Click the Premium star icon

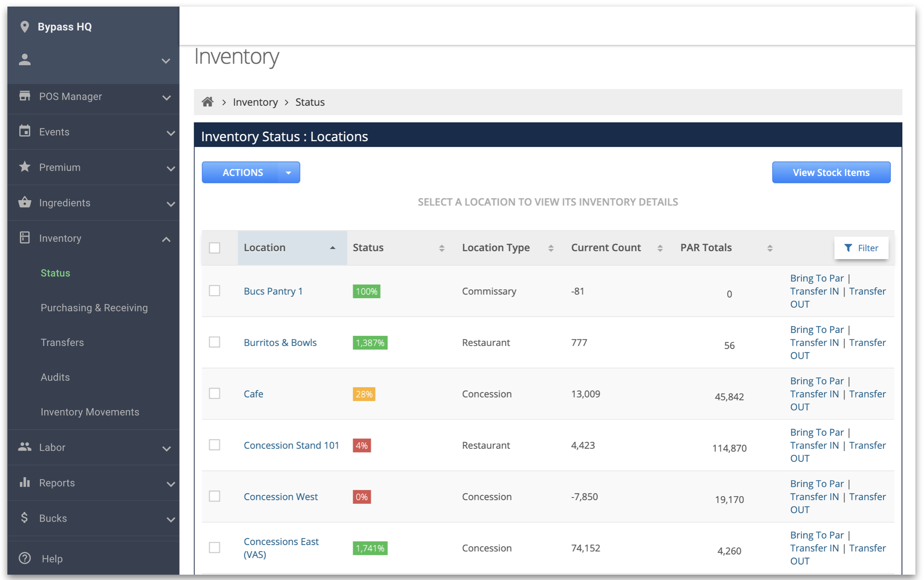(x=25, y=167)
